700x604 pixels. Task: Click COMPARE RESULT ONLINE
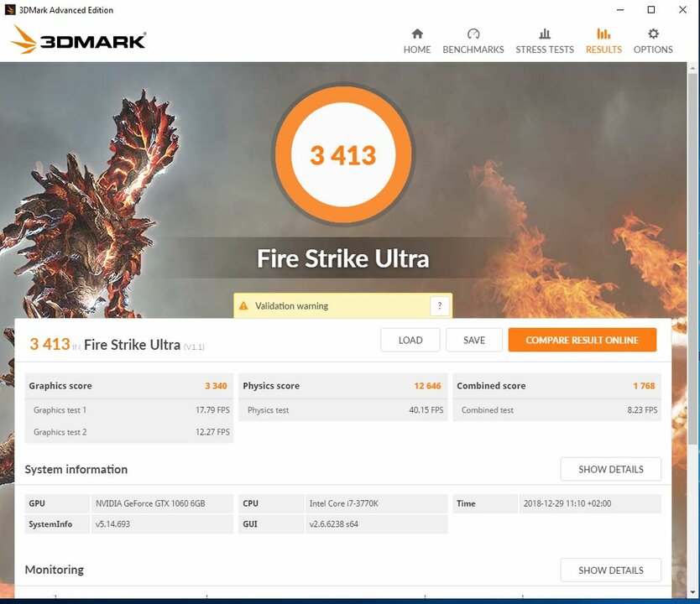(x=582, y=341)
